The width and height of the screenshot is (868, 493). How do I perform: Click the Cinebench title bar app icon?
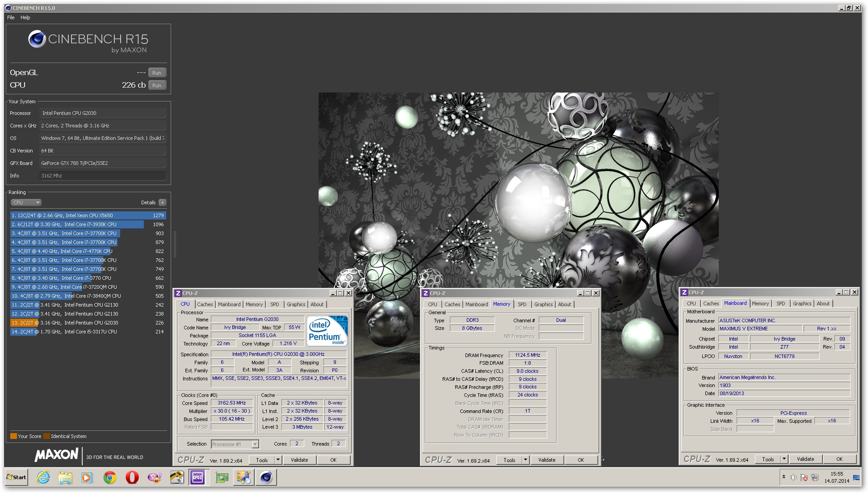[x=8, y=8]
